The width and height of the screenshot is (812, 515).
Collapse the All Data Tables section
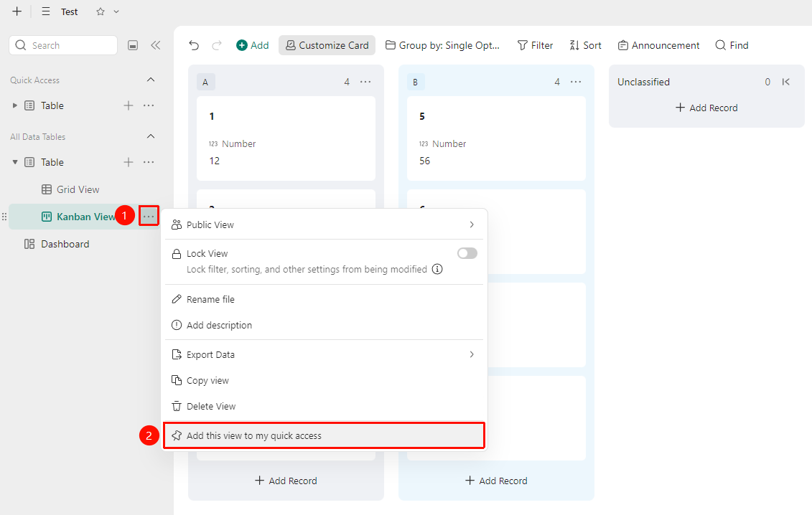(x=151, y=137)
